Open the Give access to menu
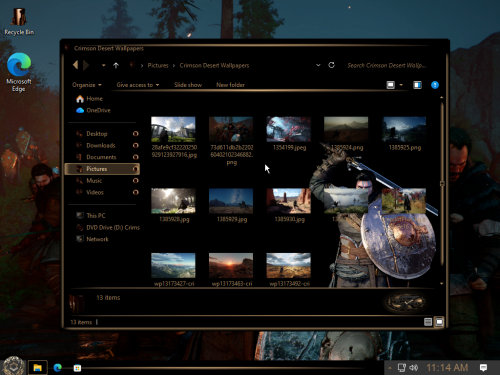The height and width of the screenshot is (375, 500). 138,85
